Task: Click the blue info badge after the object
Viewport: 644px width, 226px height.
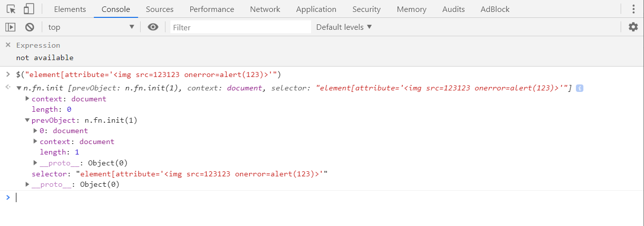Action: [x=579, y=88]
